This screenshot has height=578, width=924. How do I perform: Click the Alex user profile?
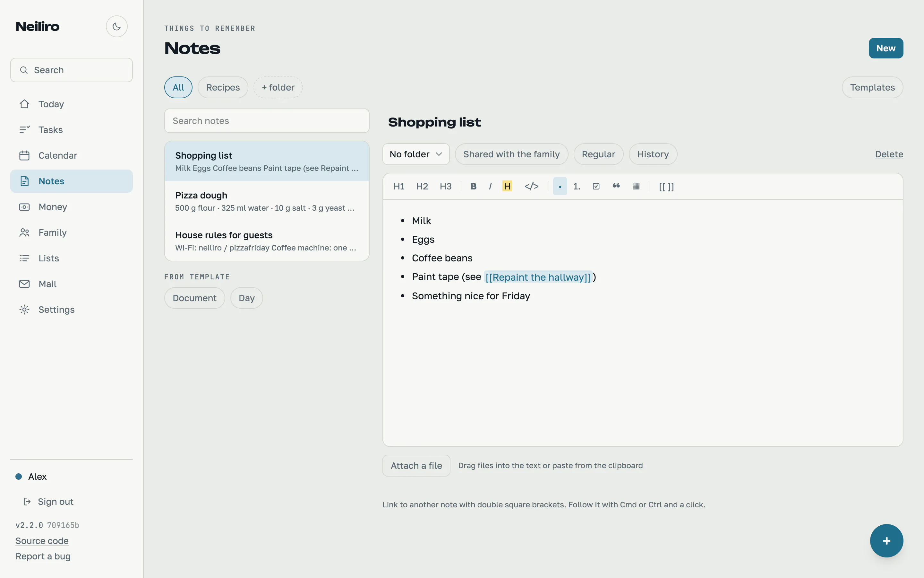click(x=31, y=476)
